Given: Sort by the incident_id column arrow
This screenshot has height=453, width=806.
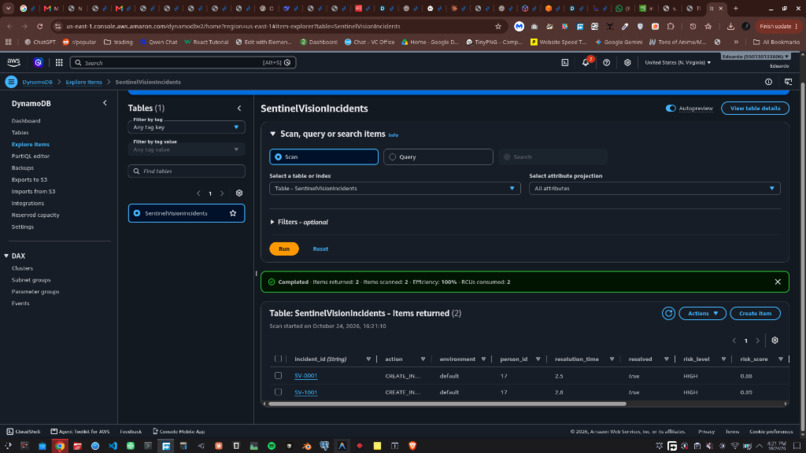Looking at the screenshot, I should pos(368,359).
